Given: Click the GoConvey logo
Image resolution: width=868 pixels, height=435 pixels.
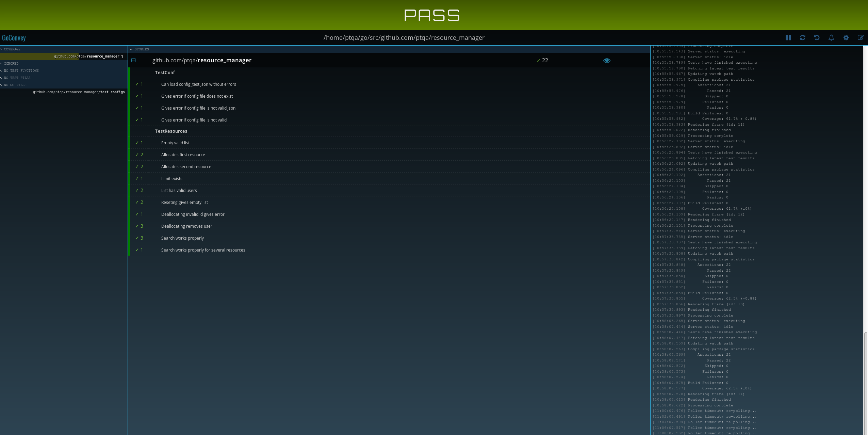Looking at the screenshot, I should click(14, 38).
